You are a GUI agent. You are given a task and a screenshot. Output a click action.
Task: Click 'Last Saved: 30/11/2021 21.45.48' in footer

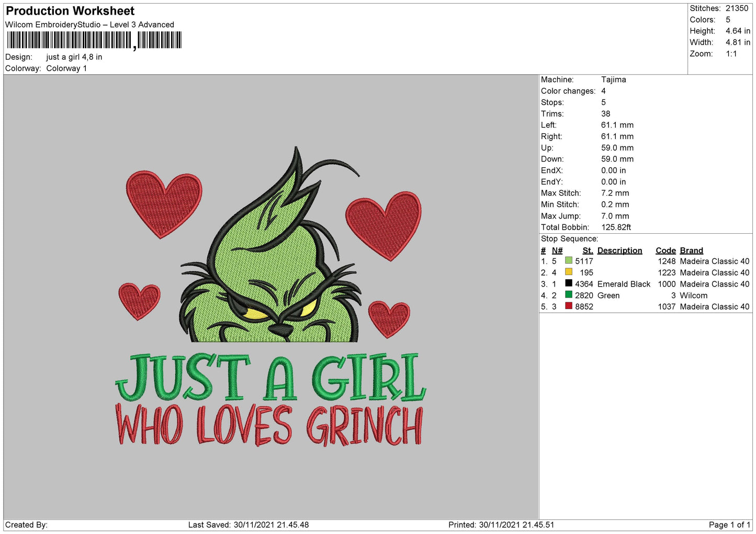click(x=249, y=525)
